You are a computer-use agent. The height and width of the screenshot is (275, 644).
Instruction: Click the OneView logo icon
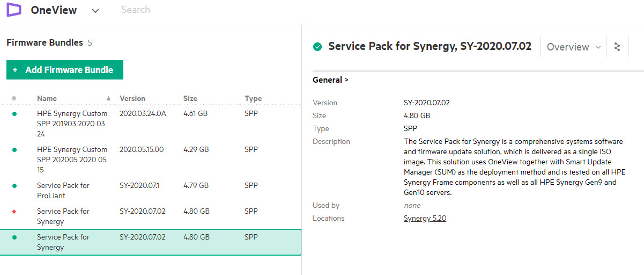[14, 10]
